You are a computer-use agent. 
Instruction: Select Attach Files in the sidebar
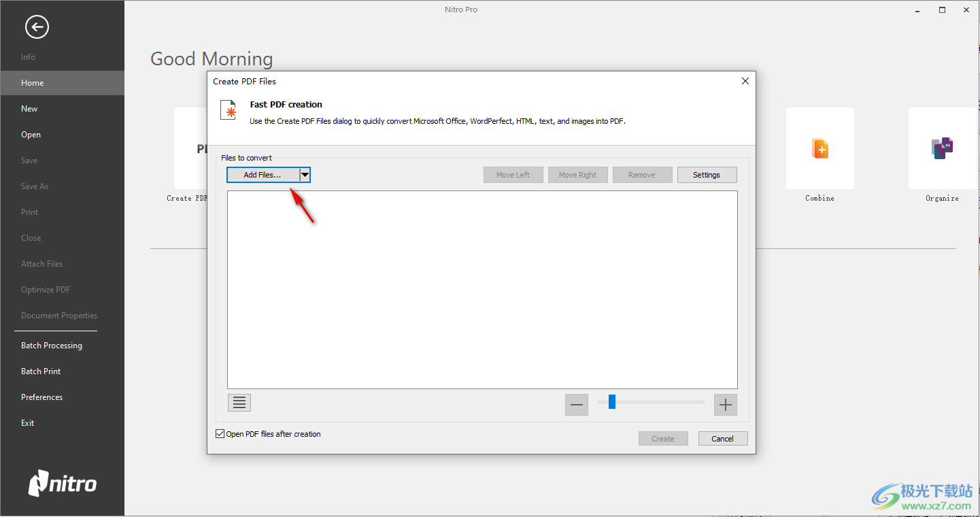41,264
